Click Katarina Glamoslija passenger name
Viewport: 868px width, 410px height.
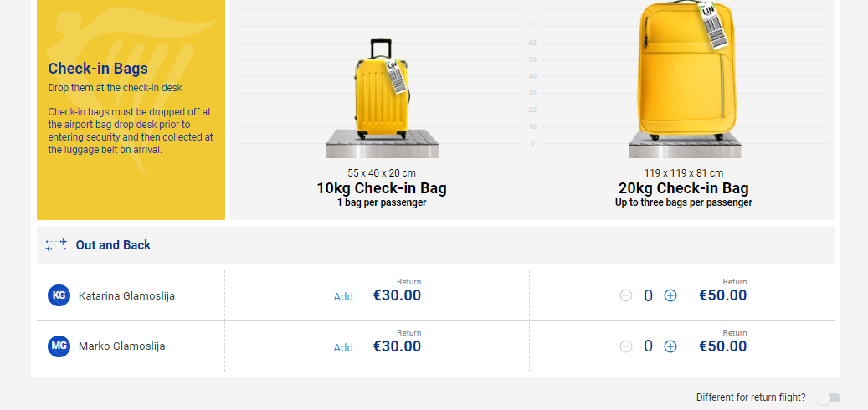click(126, 296)
